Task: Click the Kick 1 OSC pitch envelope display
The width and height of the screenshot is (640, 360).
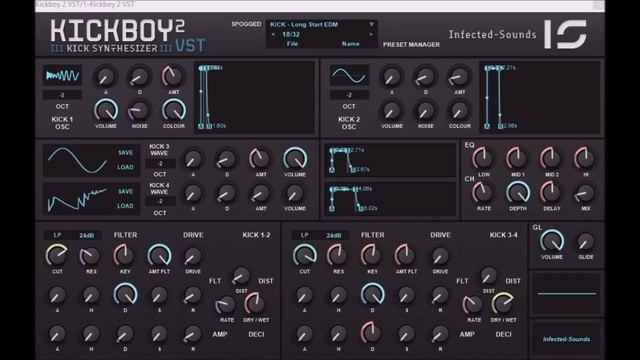Action: point(255,97)
